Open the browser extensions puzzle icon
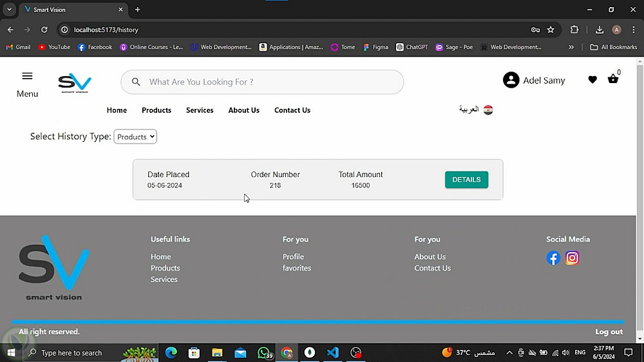644x362 pixels. point(574,30)
